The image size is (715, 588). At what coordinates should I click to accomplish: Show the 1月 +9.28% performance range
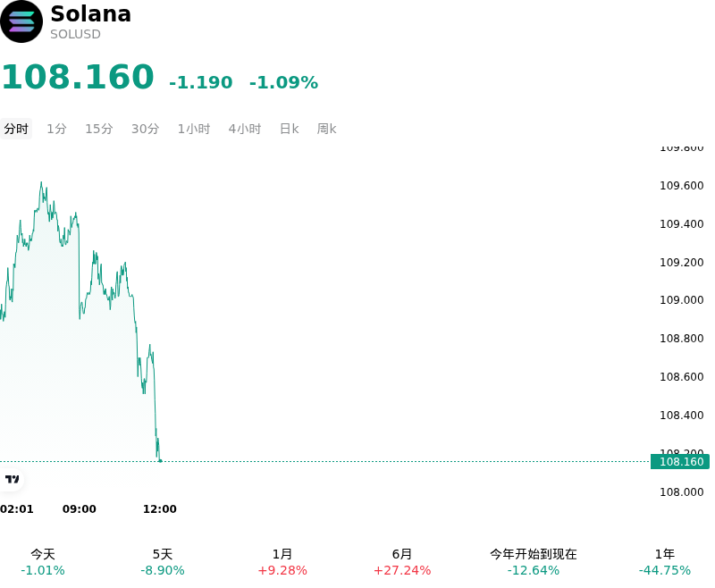click(x=282, y=562)
